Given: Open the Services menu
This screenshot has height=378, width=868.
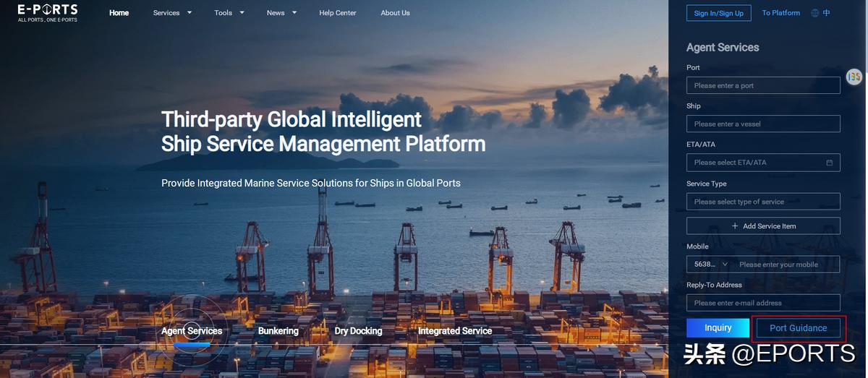Looking at the screenshot, I should (166, 13).
